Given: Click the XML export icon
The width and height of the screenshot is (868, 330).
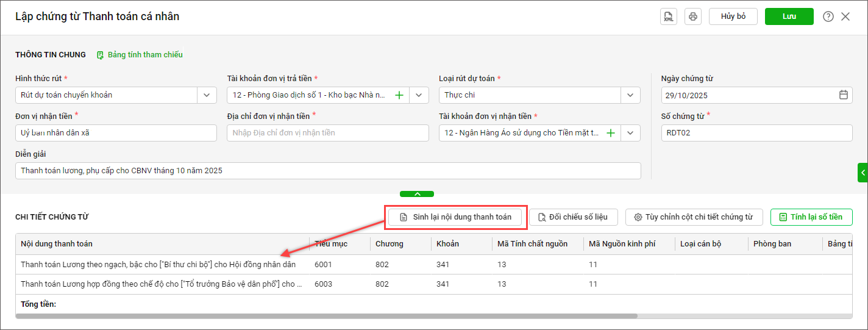Looking at the screenshot, I should [669, 16].
